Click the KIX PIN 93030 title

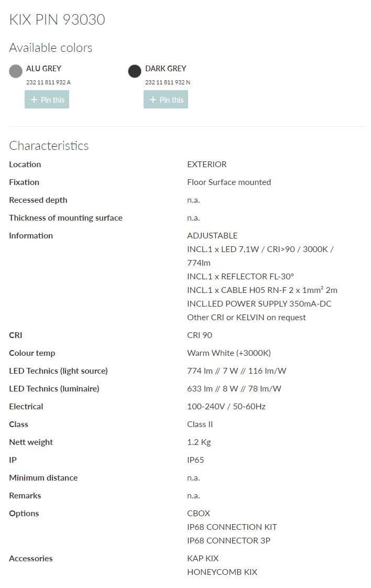coord(57,20)
